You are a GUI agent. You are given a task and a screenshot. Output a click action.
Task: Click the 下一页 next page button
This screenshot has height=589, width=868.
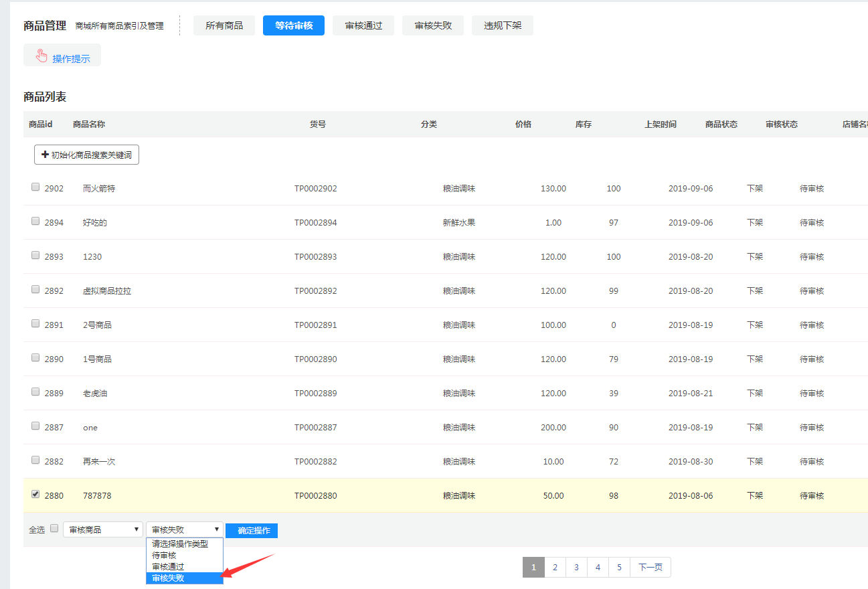[650, 568]
